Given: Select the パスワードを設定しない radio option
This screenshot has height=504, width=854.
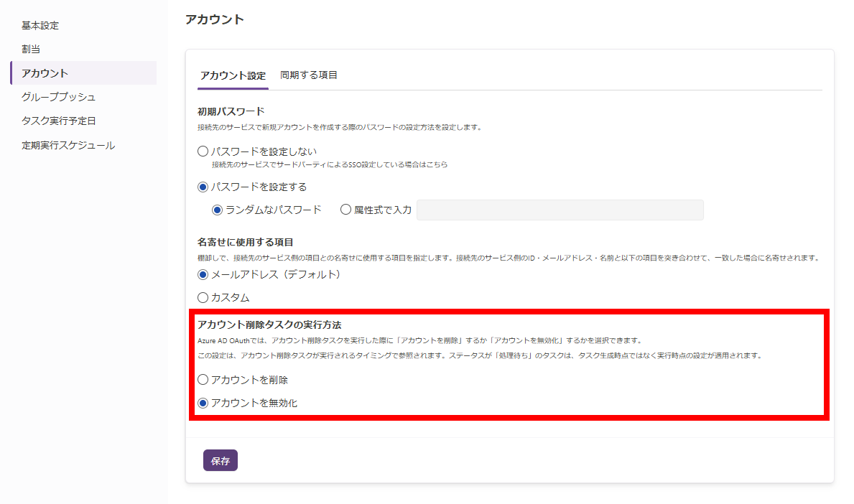Looking at the screenshot, I should point(203,152).
